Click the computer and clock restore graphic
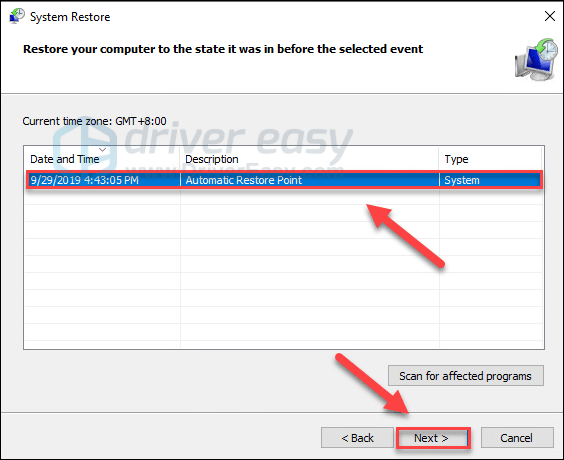Screen dimensions: 564x460 tap(536, 59)
